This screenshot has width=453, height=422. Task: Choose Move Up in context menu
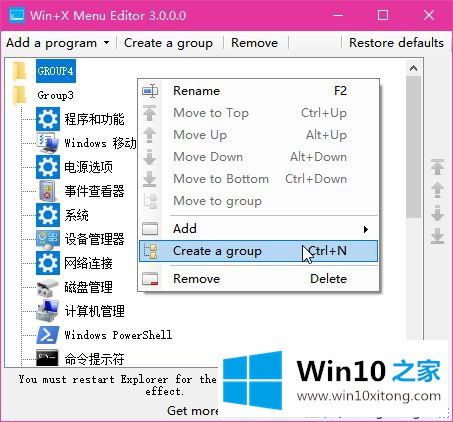(x=259, y=135)
